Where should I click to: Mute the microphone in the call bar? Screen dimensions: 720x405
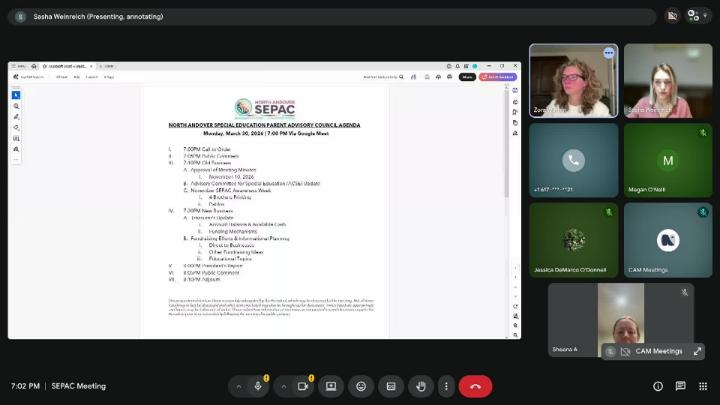260,386
